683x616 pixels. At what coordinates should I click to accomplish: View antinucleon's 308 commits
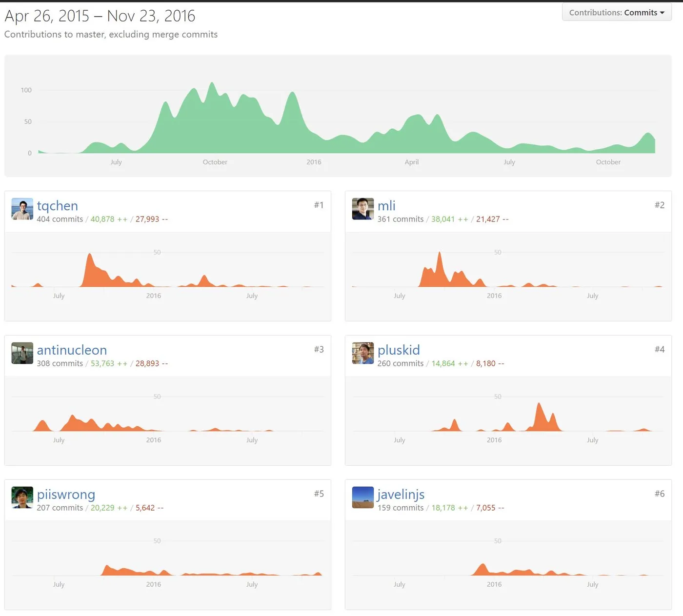(x=60, y=364)
